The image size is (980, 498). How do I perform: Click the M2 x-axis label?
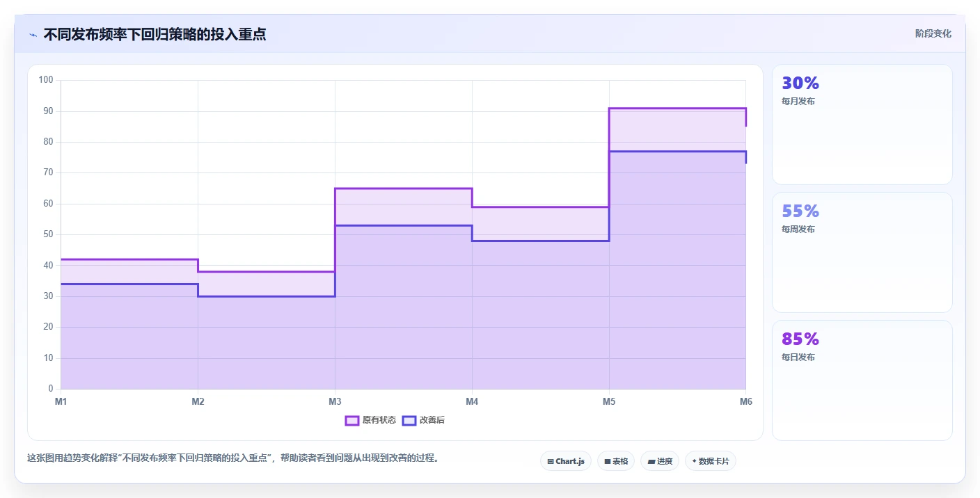point(198,401)
